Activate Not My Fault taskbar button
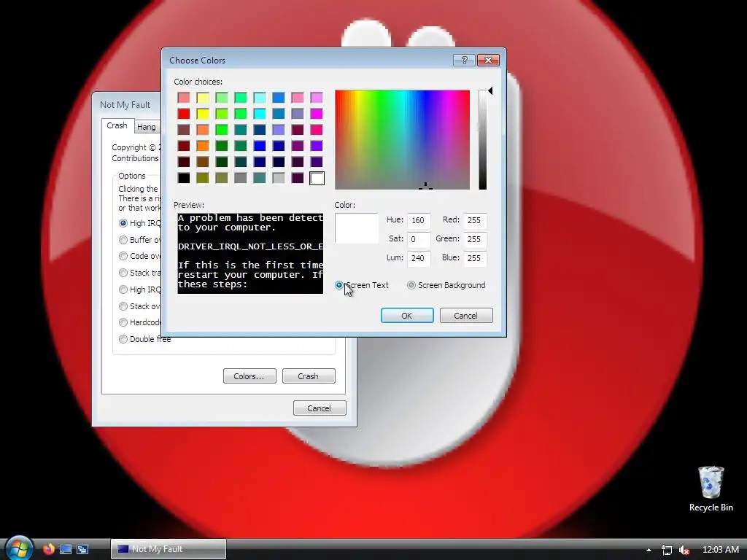Image resolution: width=747 pixels, height=560 pixels. pyautogui.click(x=169, y=549)
